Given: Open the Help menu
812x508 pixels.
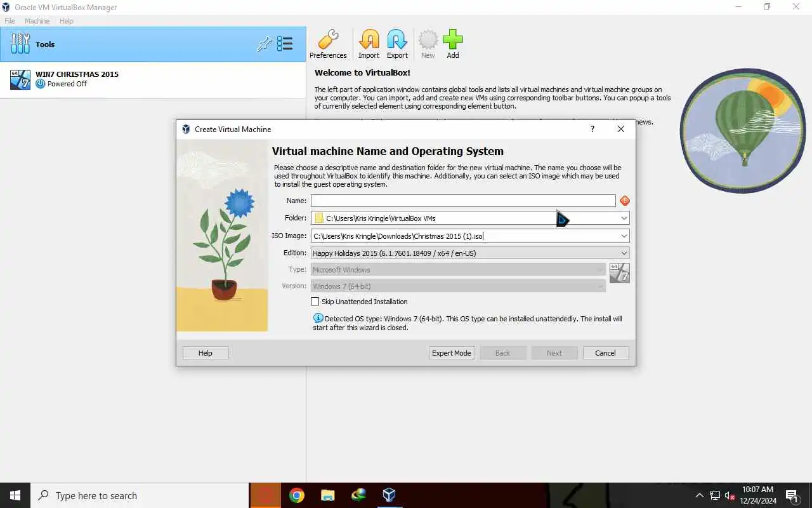Looking at the screenshot, I should point(67,21).
